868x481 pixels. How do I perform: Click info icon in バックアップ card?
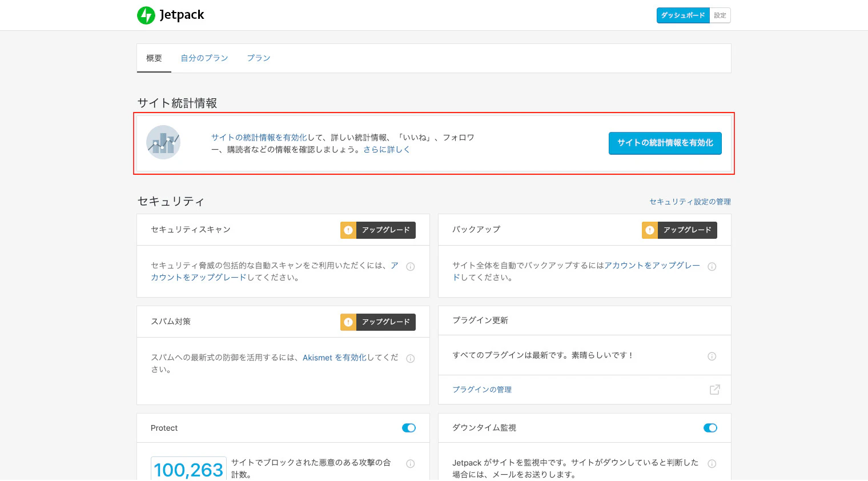click(712, 267)
